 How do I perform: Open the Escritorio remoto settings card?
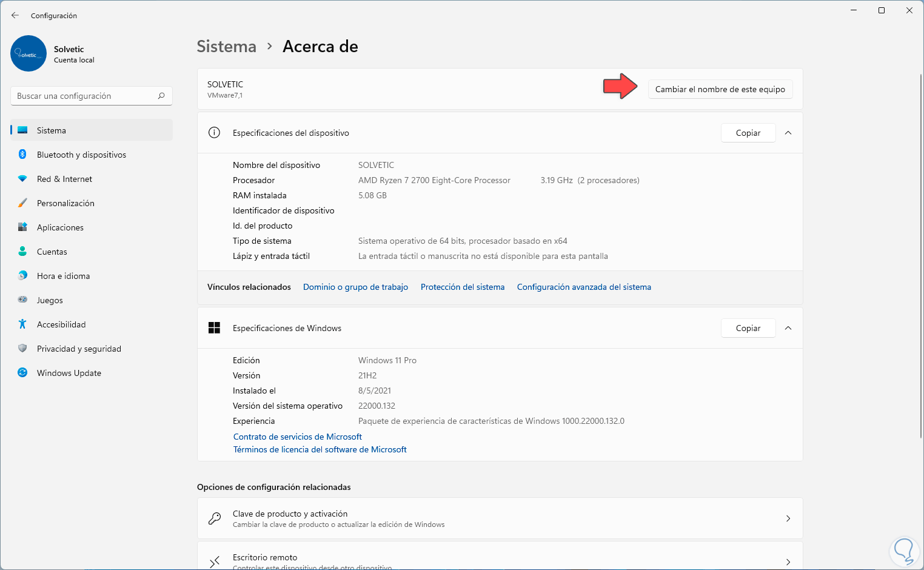tap(500, 556)
